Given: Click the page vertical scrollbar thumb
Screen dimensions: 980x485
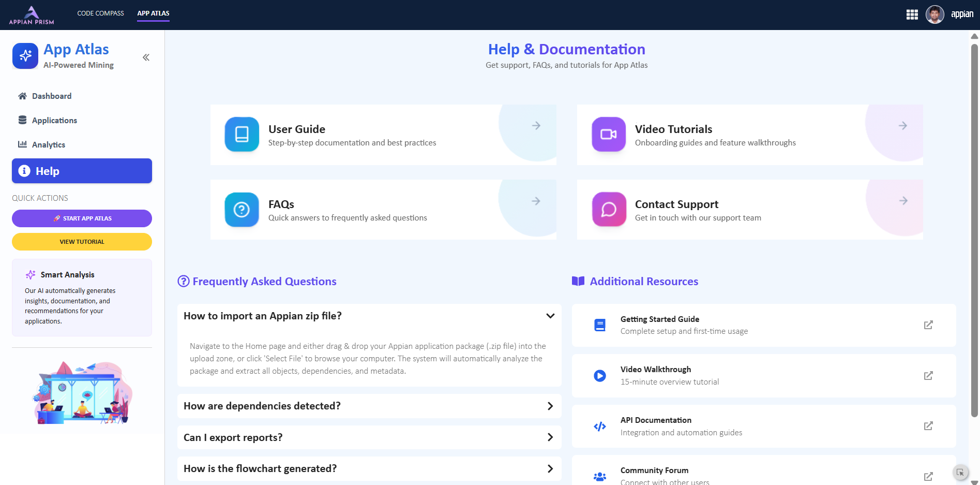Looking at the screenshot, I should 974,228.
